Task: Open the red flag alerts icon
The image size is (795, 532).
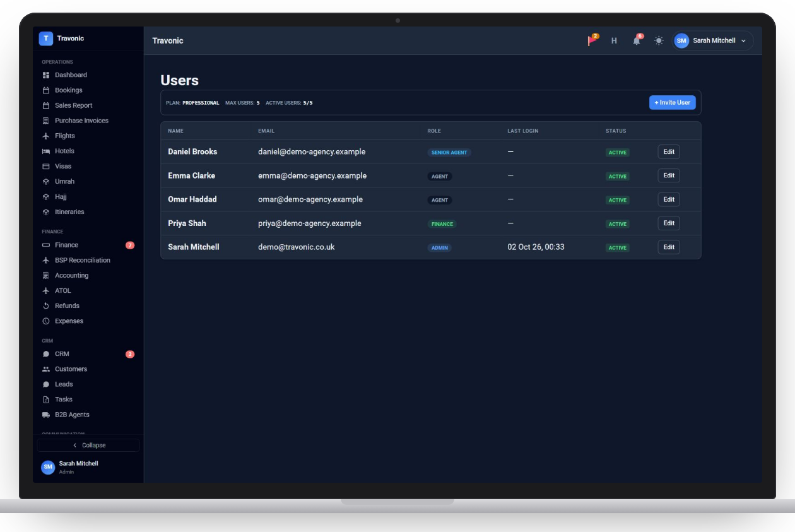Action: (x=592, y=40)
